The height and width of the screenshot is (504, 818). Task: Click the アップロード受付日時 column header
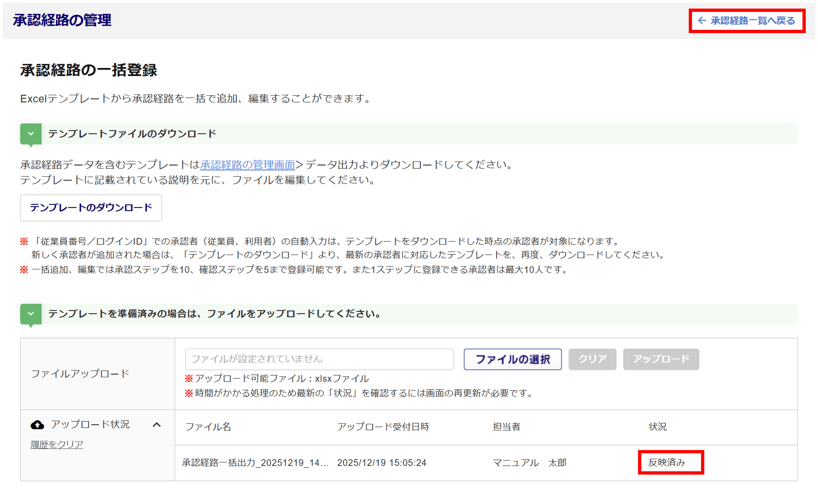[x=383, y=427]
